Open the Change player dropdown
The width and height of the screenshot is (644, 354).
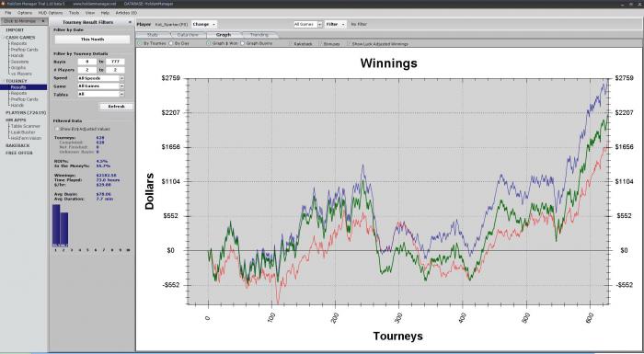[x=203, y=24]
